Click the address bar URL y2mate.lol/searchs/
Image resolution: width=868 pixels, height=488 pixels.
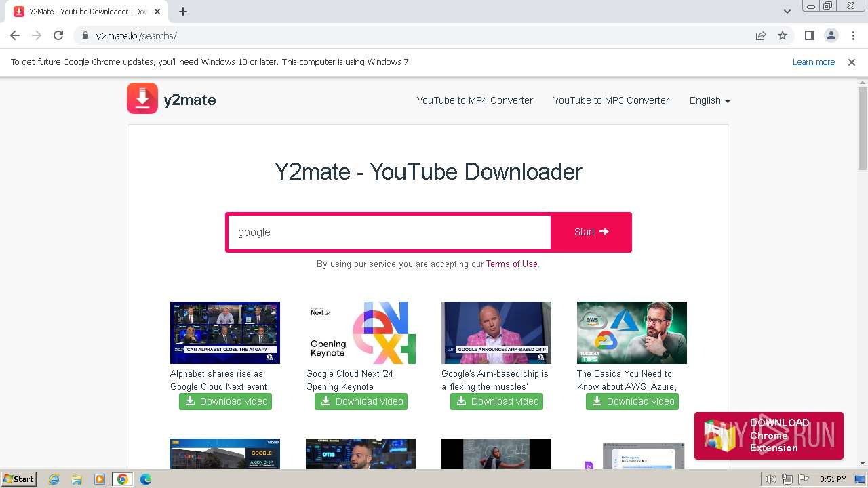point(136,36)
